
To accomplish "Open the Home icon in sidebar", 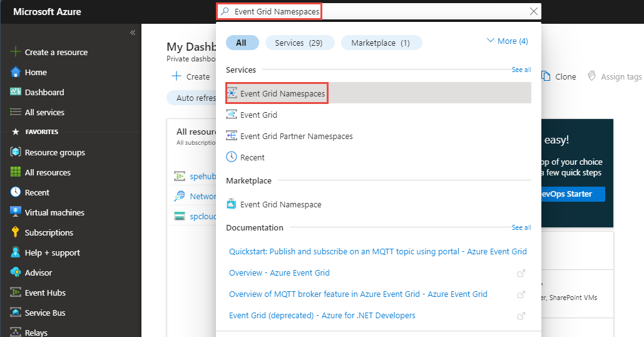I will (x=15, y=72).
